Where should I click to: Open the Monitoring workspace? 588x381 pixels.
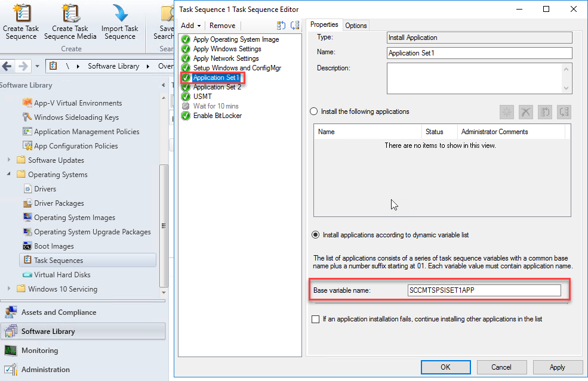(39, 351)
